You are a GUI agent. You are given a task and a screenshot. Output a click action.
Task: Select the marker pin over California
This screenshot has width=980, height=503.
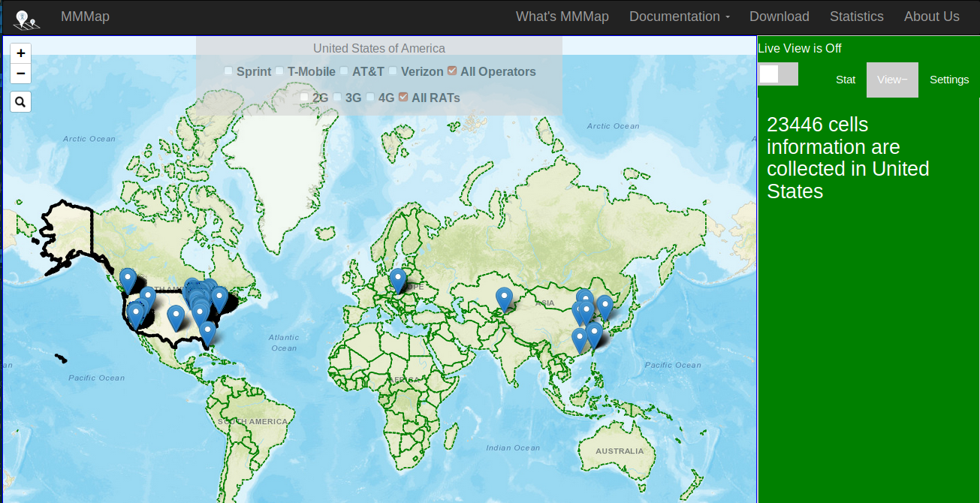pos(137,309)
